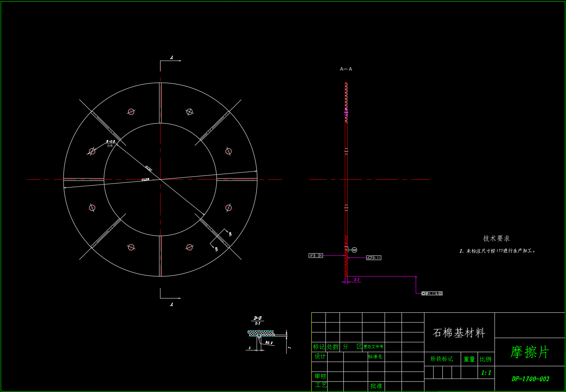Select the circled datum B symbol

coord(354,250)
